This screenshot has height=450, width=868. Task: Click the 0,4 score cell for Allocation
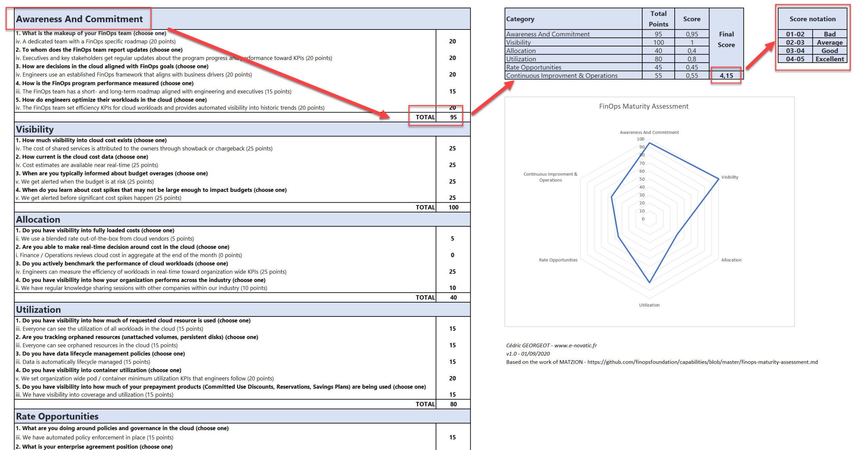[x=692, y=50]
